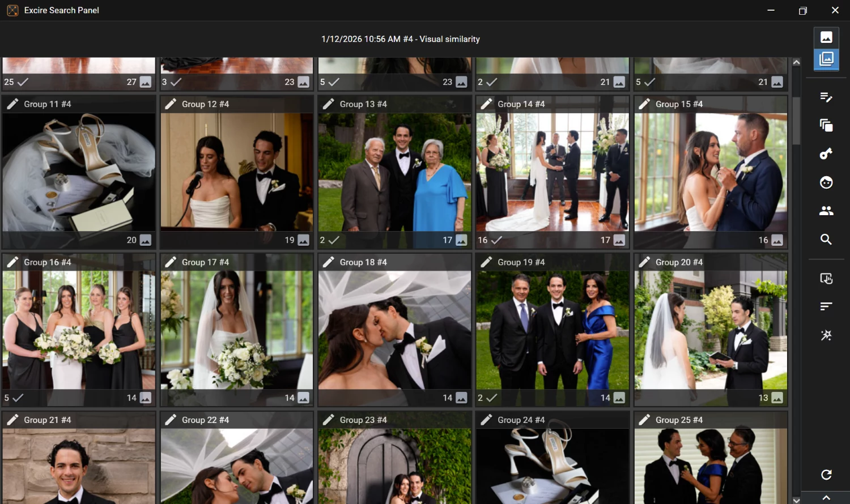Click image-count icon showing 16 in Group 15
This screenshot has width=850, height=504.
tap(777, 240)
